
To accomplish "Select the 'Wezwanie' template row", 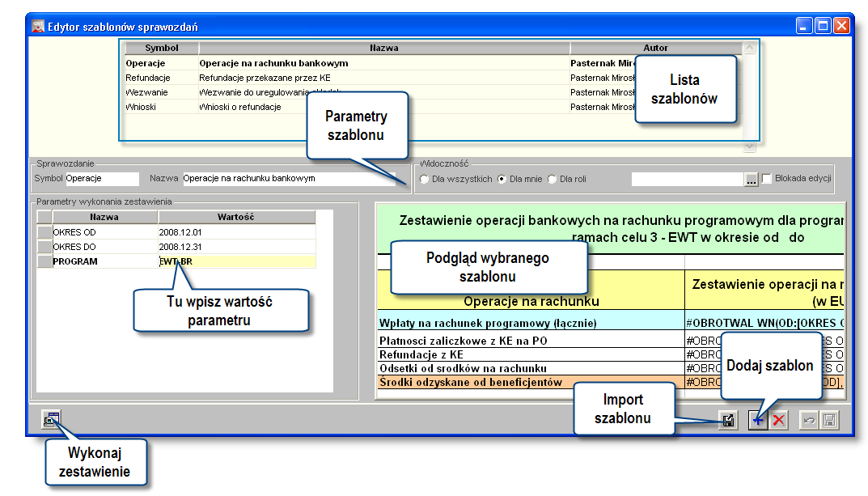I will (433, 92).
